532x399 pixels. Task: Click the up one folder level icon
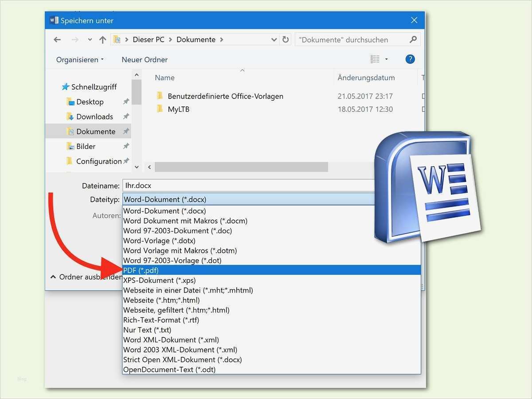pos(102,39)
